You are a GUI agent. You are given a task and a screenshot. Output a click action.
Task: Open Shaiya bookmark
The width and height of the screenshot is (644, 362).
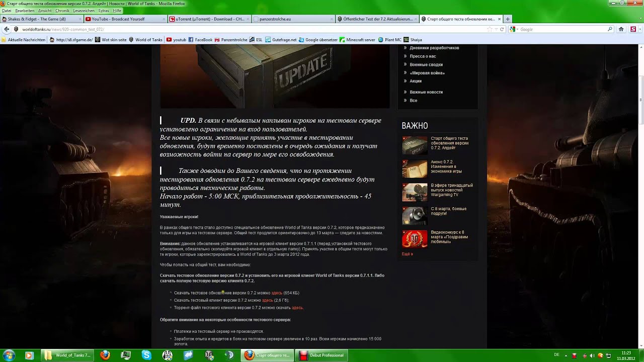pyautogui.click(x=413, y=40)
